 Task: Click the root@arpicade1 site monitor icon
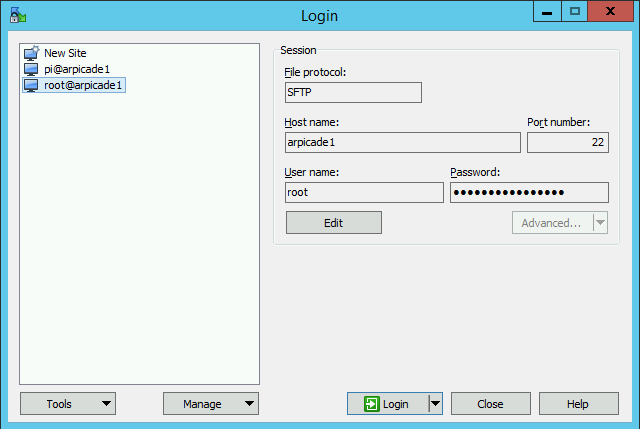(31, 85)
